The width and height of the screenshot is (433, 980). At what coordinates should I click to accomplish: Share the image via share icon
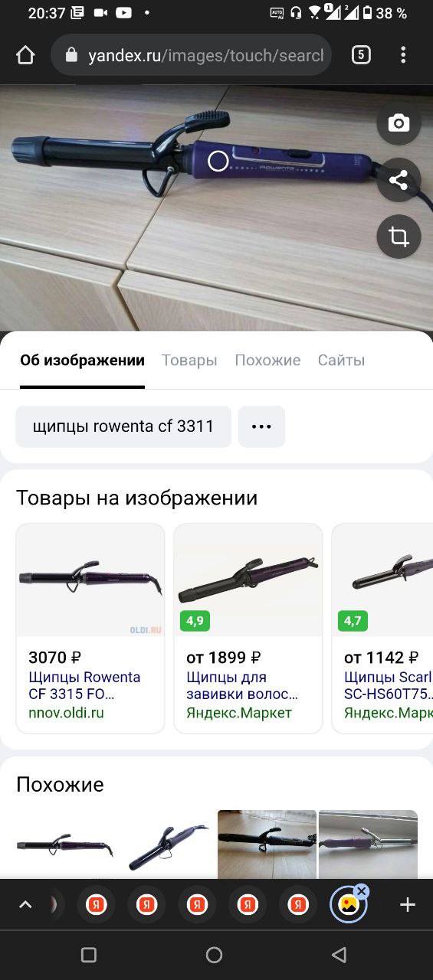pyautogui.click(x=399, y=180)
